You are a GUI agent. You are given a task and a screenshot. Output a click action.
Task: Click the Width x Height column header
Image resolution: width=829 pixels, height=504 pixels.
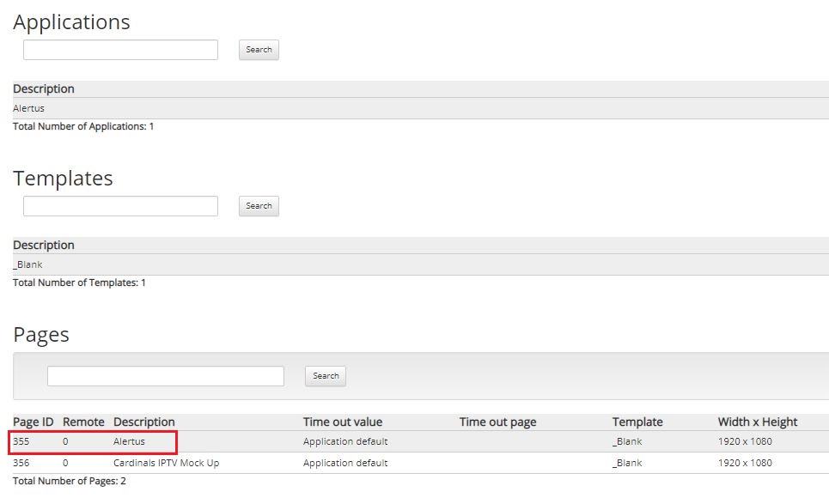(x=758, y=422)
